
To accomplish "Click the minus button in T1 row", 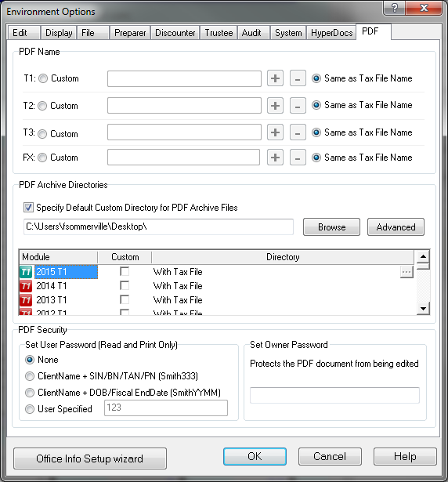I will point(298,78).
